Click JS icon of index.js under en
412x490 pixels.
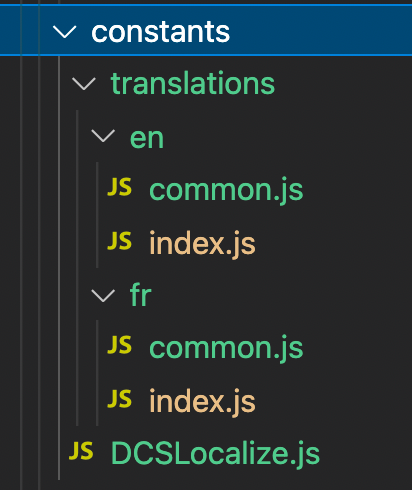[x=119, y=240]
